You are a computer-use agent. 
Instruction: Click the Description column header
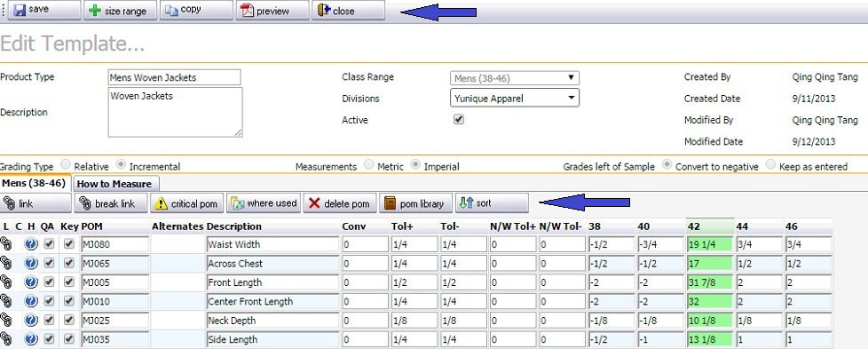(233, 226)
